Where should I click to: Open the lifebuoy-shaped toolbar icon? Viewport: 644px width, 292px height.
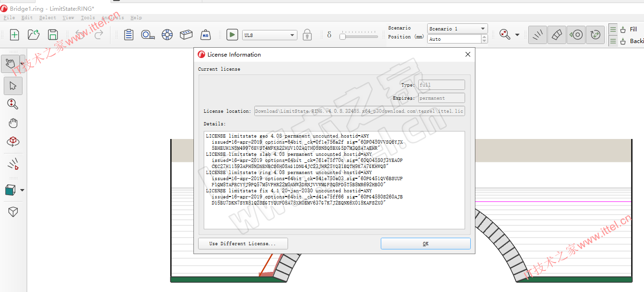(x=167, y=35)
